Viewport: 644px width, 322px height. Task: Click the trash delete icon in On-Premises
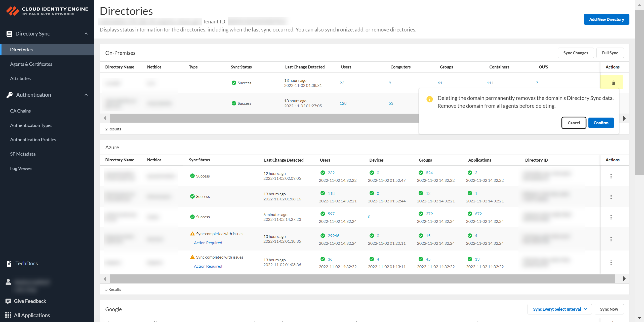tap(613, 83)
